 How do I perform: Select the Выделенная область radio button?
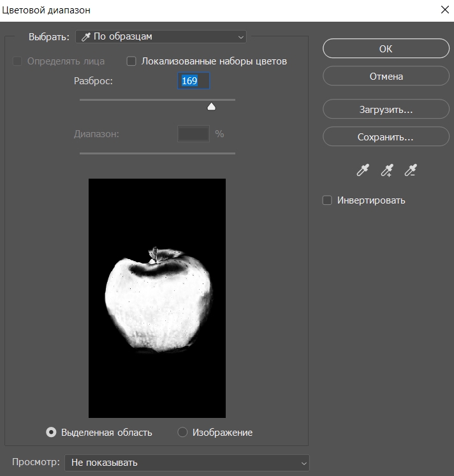(51, 432)
